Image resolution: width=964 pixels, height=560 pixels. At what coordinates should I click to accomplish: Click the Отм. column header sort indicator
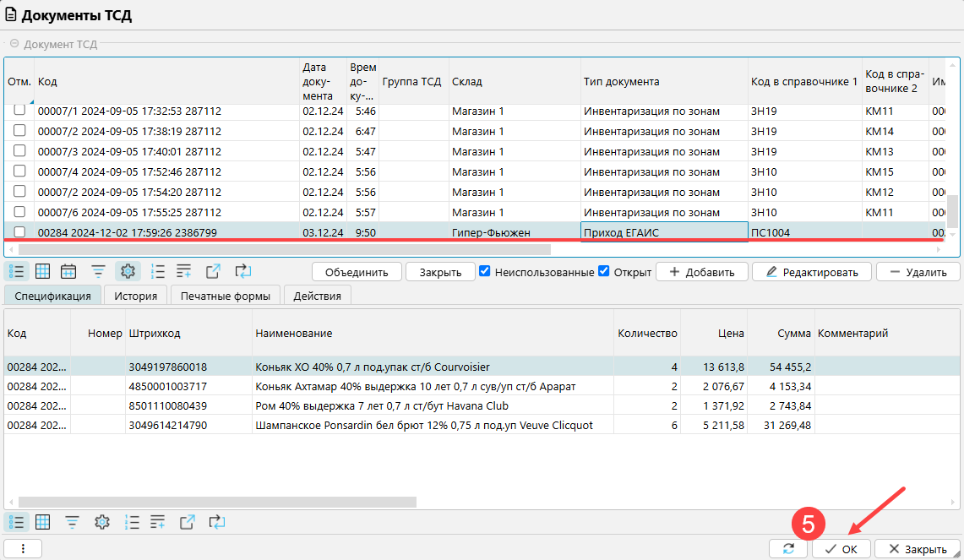point(31,101)
